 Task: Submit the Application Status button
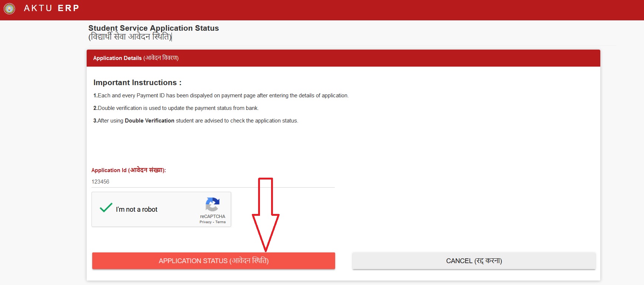pos(214,261)
